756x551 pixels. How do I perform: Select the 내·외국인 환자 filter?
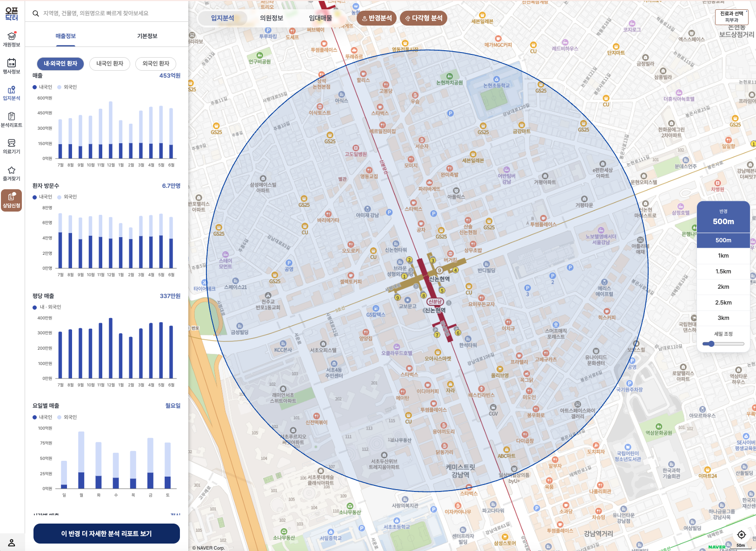60,64
